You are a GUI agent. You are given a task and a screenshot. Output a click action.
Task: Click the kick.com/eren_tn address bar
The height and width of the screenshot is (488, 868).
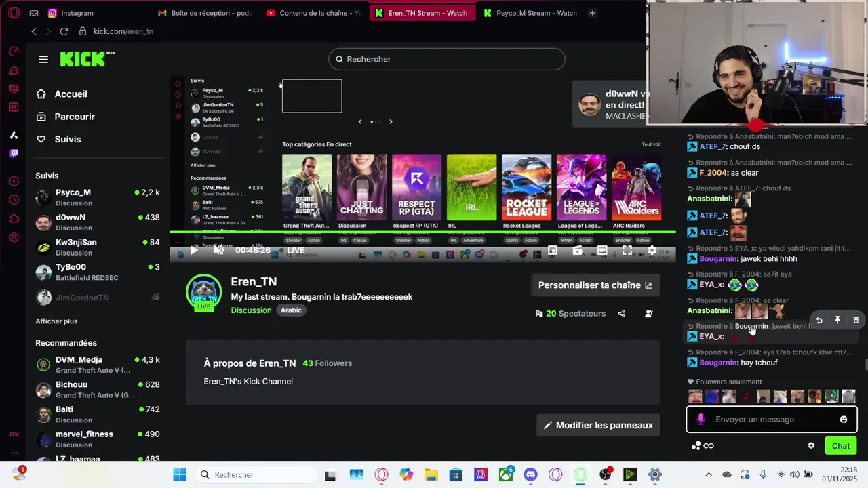pos(123,31)
